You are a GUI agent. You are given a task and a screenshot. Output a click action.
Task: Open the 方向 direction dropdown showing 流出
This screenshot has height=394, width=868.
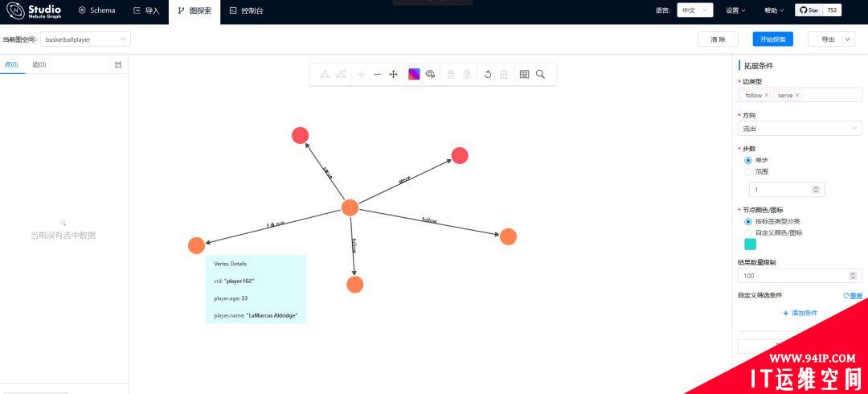(x=800, y=129)
